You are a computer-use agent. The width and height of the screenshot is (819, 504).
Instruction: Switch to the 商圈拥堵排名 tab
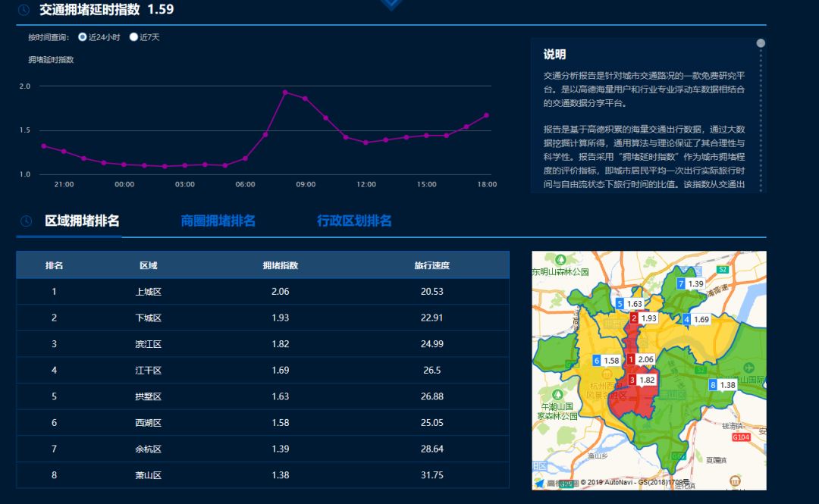coord(218,221)
